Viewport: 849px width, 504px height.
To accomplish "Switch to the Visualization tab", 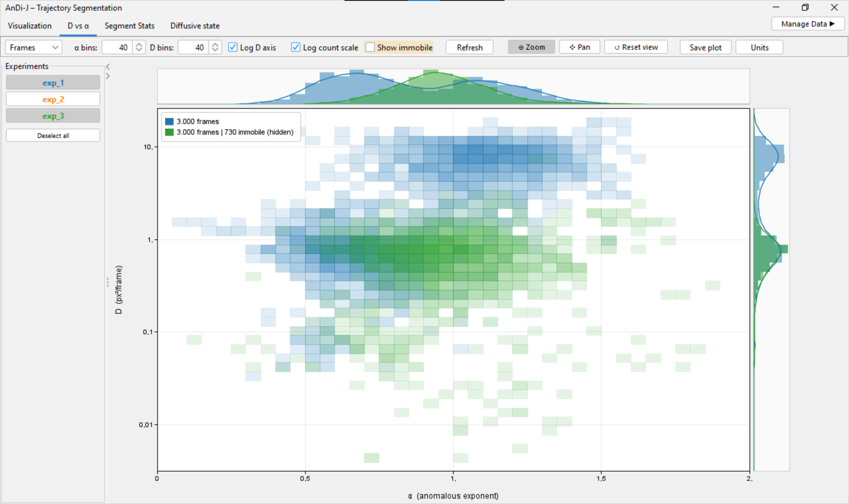I will 30,26.
